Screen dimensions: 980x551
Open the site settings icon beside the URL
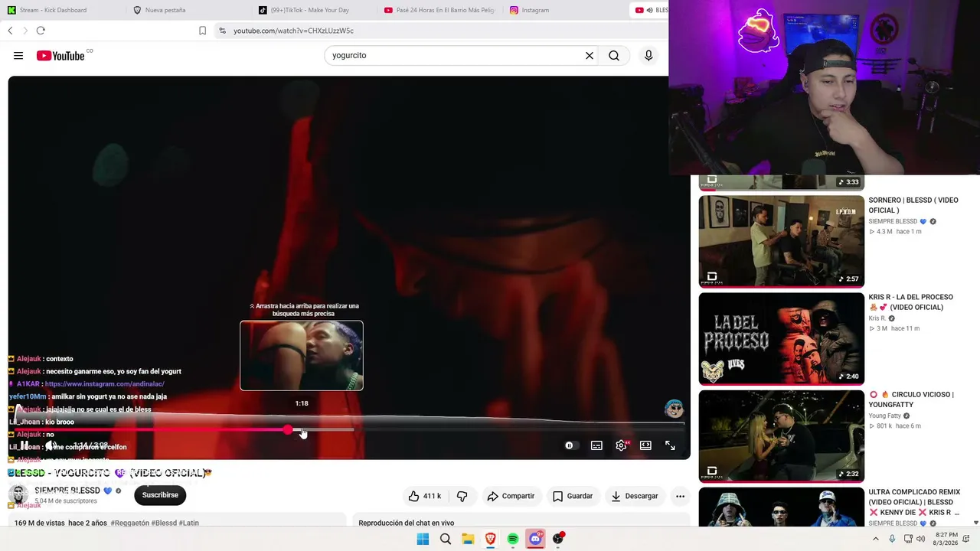(x=222, y=31)
